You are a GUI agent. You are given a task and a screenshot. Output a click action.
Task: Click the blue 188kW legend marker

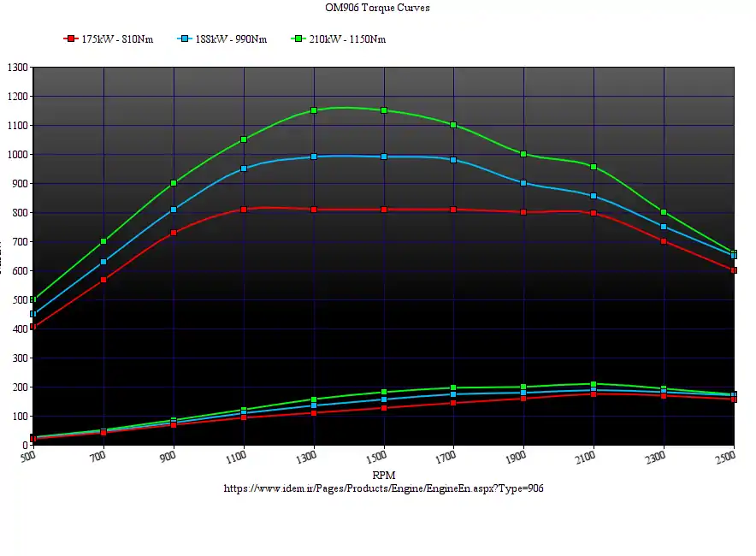(x=185, y=39)
